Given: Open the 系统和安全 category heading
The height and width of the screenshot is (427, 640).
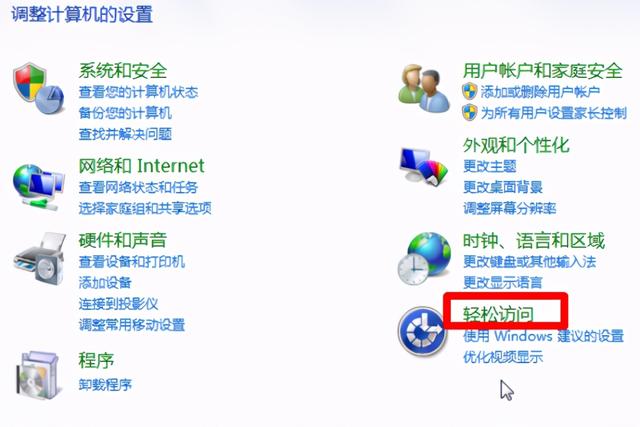Looking at the screenshot, I should tap(123, 71).
